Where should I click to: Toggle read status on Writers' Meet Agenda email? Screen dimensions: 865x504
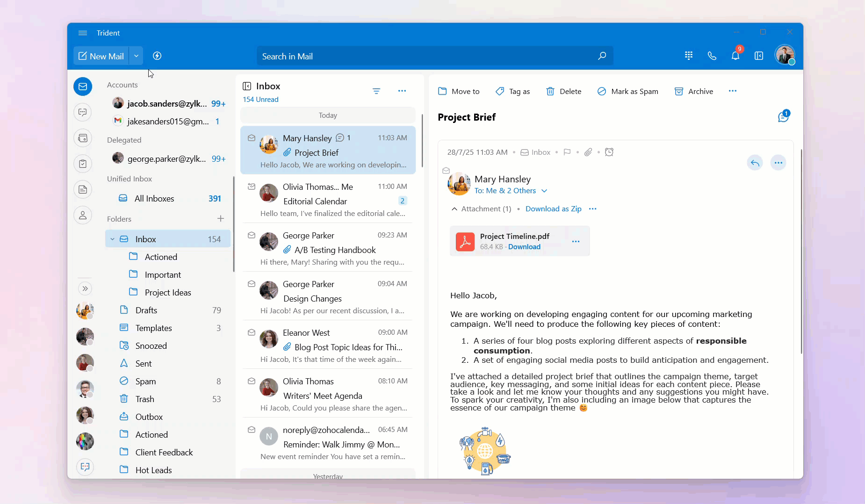(252, 381)
